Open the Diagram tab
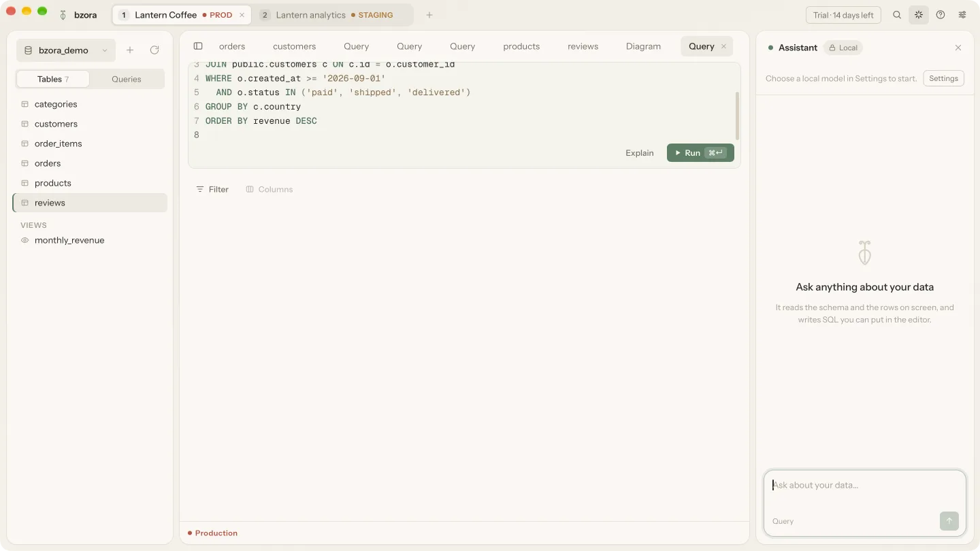This screenshot has height=551, width=980. [x=643, y=46]
